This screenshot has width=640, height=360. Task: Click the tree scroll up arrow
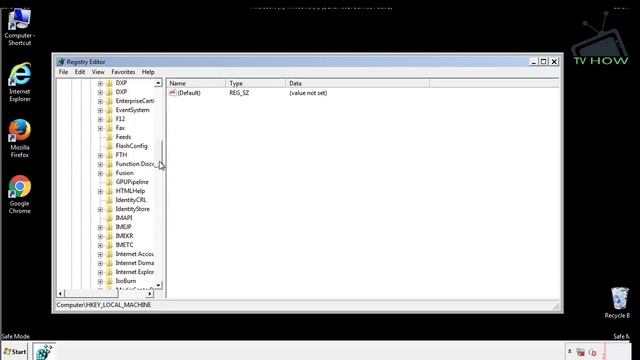click(158, 83)
